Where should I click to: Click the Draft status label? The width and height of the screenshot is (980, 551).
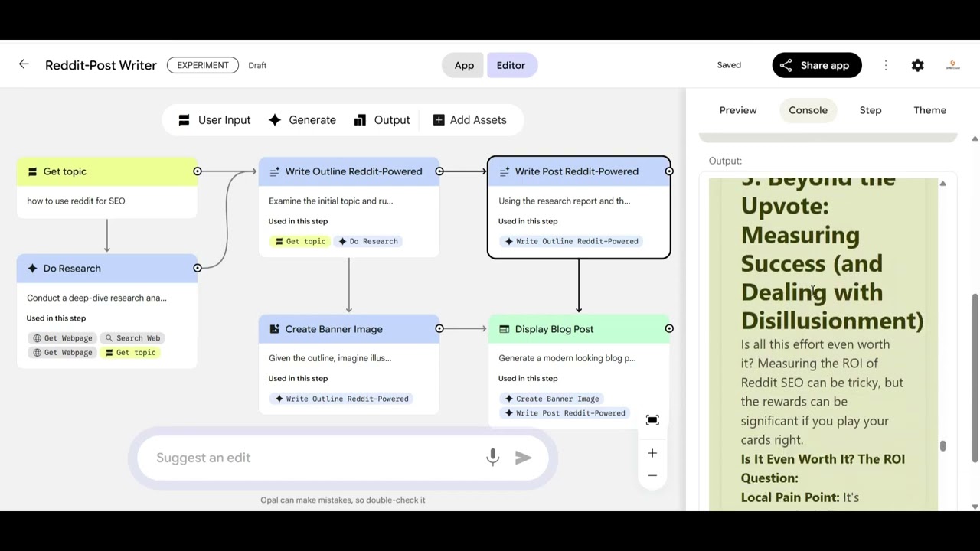[x=257, y=65]
